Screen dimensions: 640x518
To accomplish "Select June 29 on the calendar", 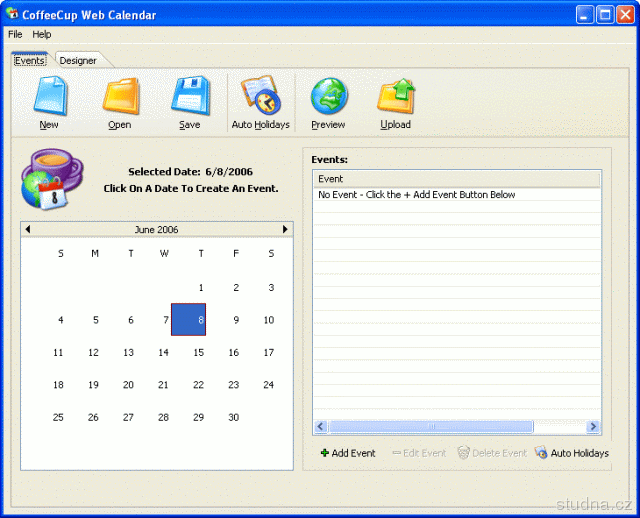I will coord(199,418).
